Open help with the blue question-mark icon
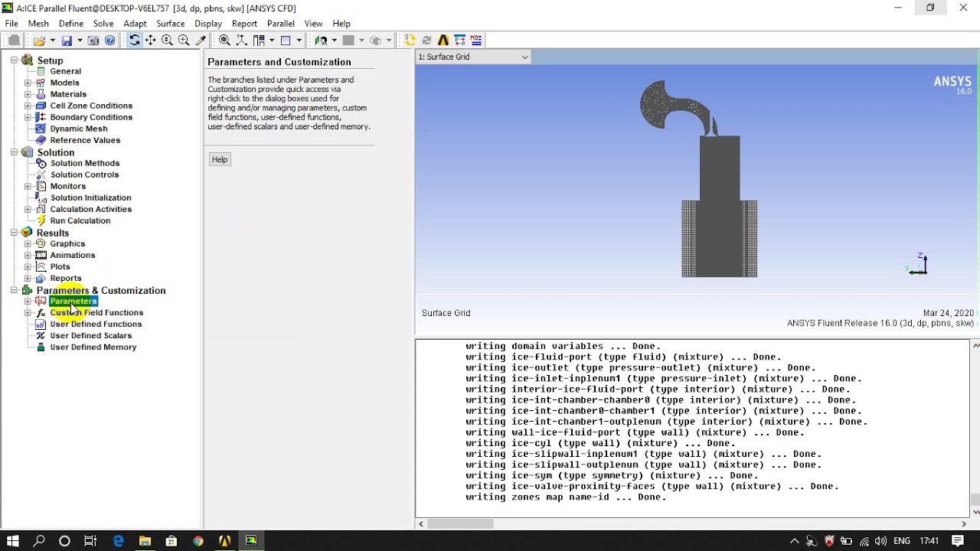980x551 pixels. click(x=110, y=41)
